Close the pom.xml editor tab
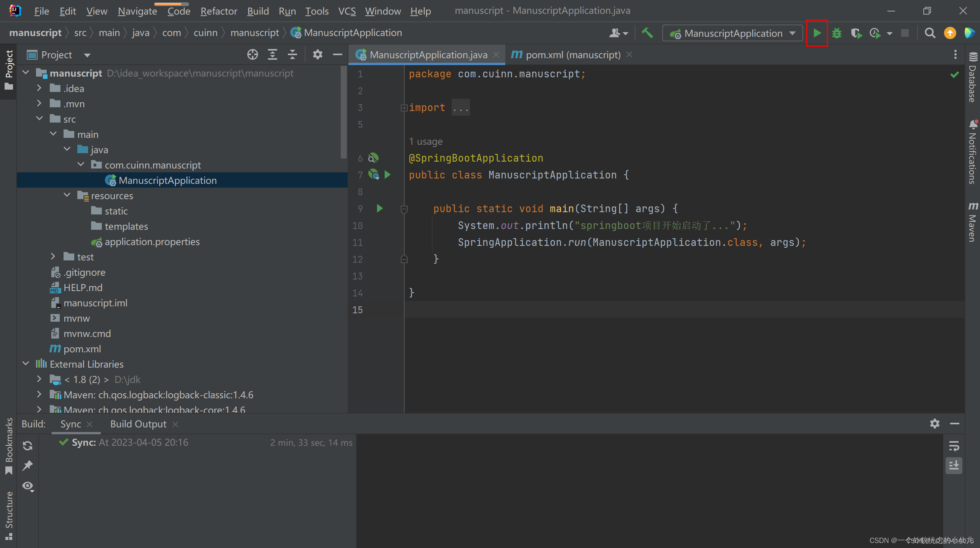Image resolution: width=980 pixels, height=548 pixels. point(629,55)
